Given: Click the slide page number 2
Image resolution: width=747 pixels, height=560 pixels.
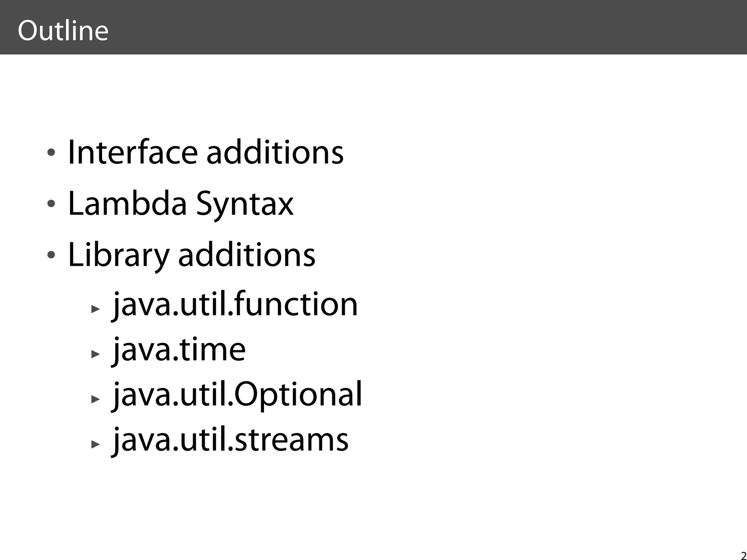Looking at the screenshot, I should pos(744,556).
